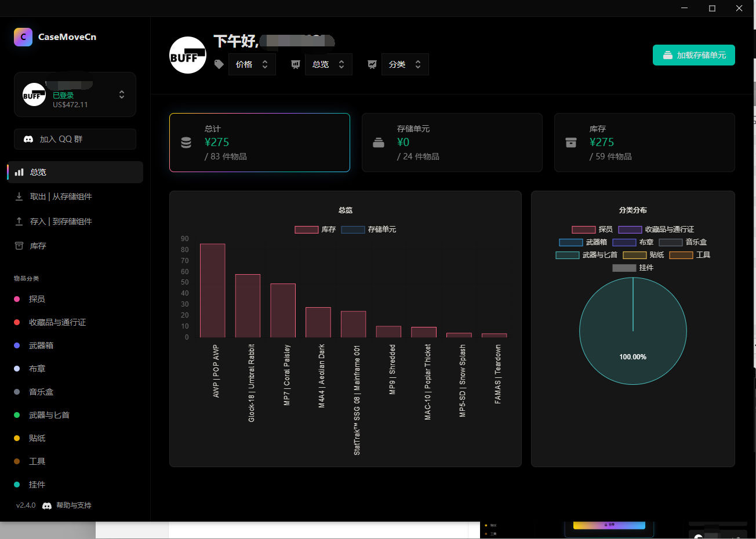This screenshot has height=539, width=756.
Task: Toggle 挂件 in pie chart legend
Action: [x=633, y=268]
